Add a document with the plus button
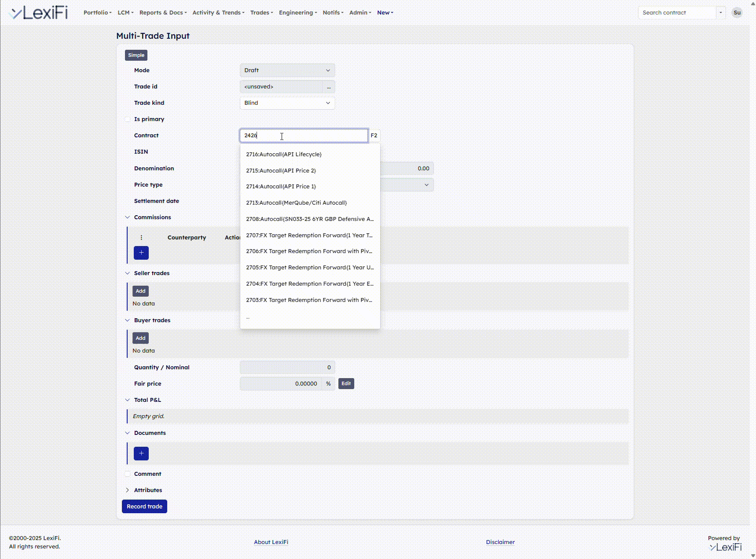Screen dimensions: 756x559 (141, 453)
